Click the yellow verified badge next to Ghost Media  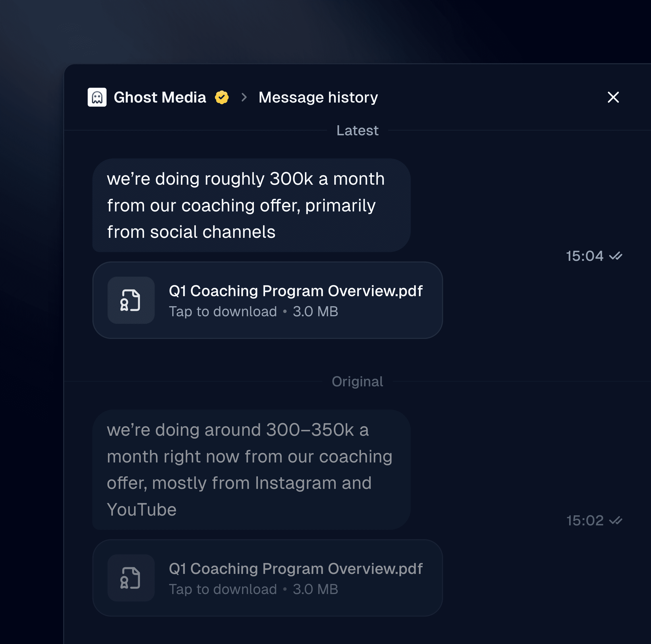pos(221,97)
